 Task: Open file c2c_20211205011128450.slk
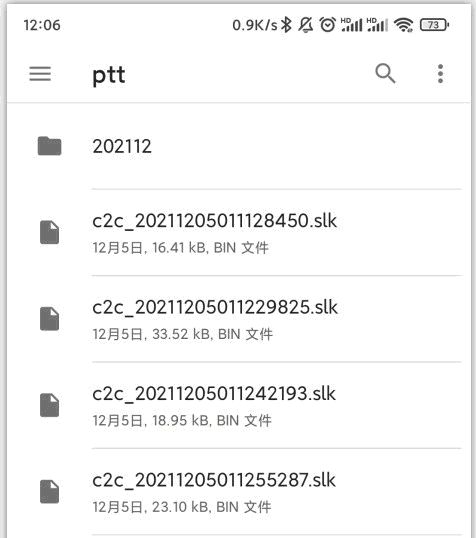pos(239,233)
